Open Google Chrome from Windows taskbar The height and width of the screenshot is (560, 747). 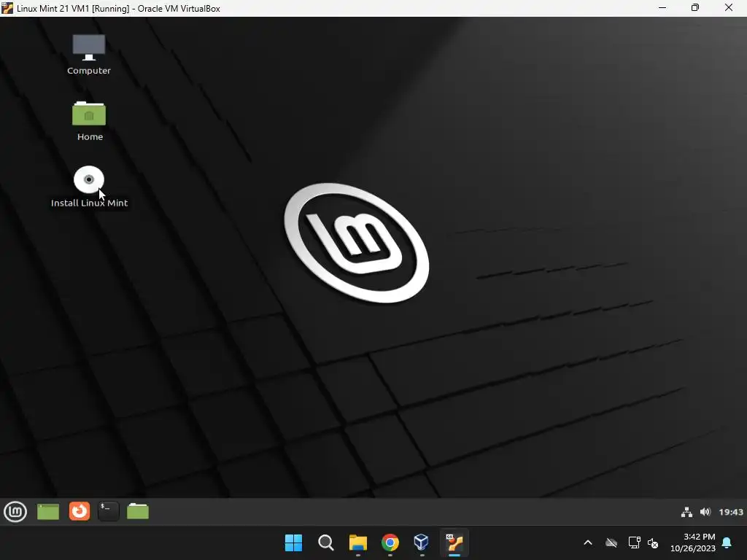390,542
